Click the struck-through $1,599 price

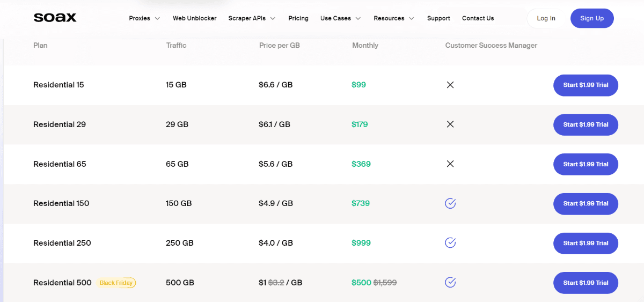(385, 283)
